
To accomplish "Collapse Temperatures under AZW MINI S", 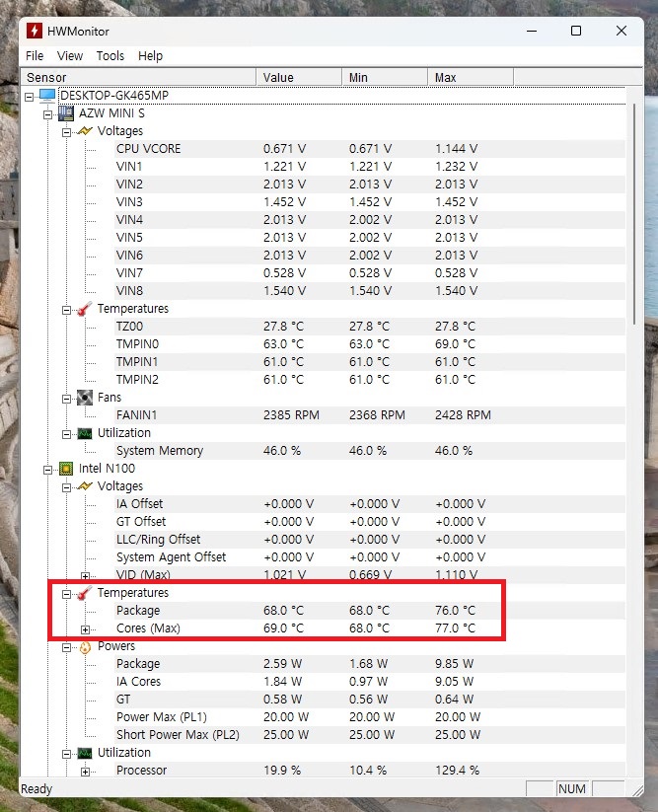I will point(67,310).
